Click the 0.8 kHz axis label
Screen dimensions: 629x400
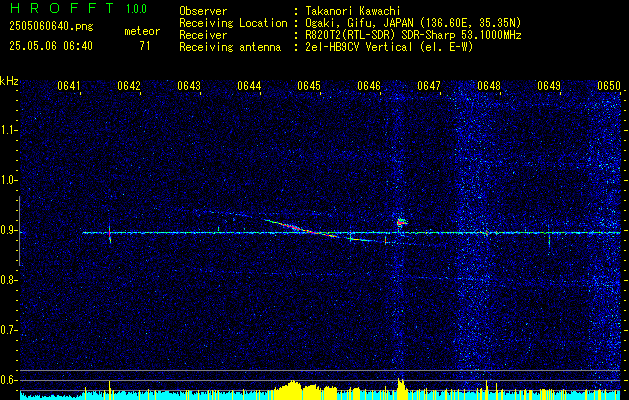[x=7, y=280]
